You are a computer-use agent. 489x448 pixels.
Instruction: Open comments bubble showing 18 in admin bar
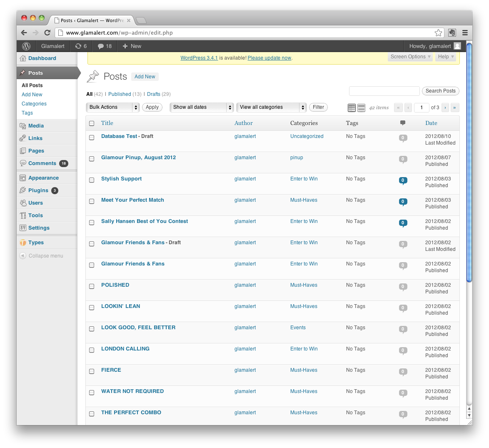pos(105,46)
